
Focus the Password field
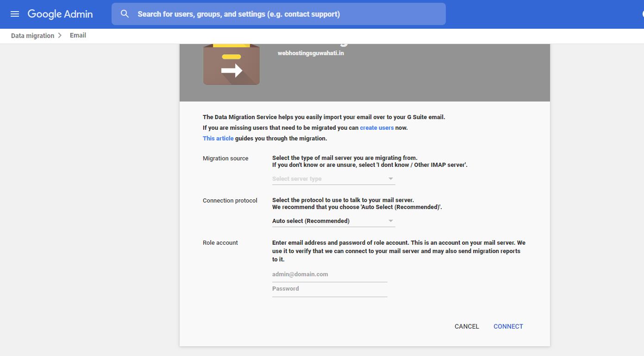[x=330, y=289]
